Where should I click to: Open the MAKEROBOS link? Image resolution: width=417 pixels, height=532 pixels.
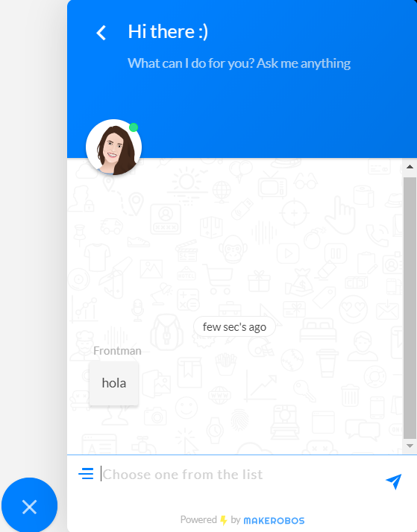(x=274, y=521)
